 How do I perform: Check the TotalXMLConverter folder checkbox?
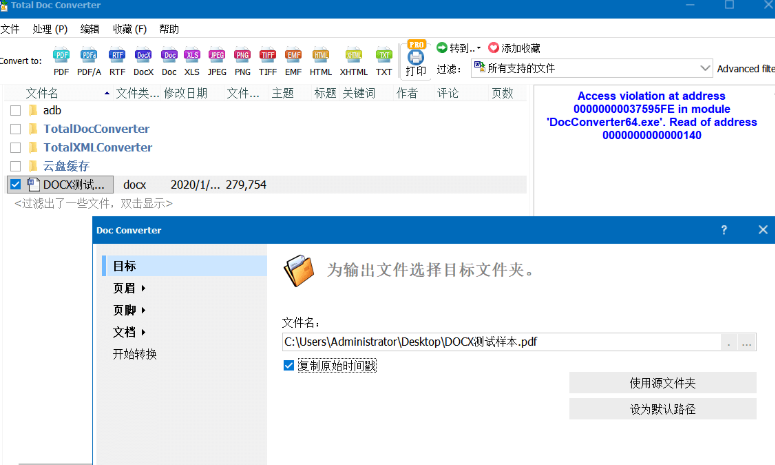pyautogui.click(x=15, y=147)
